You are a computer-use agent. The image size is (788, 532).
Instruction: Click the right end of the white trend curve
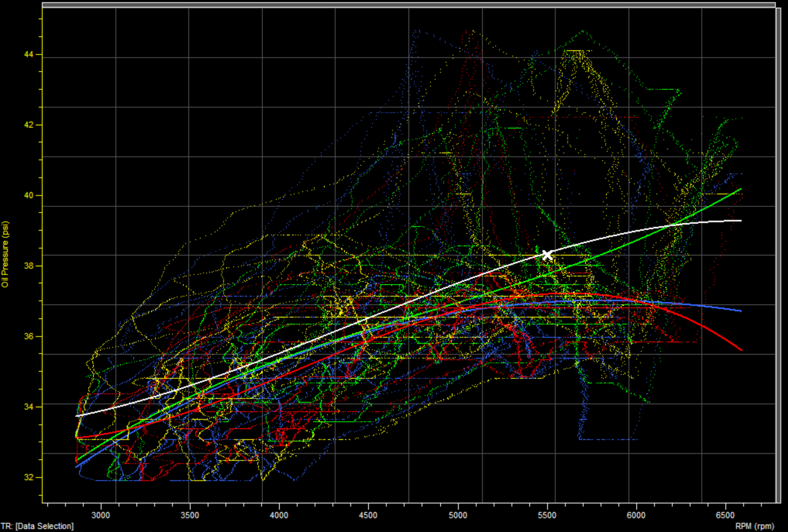click(741, 221)
